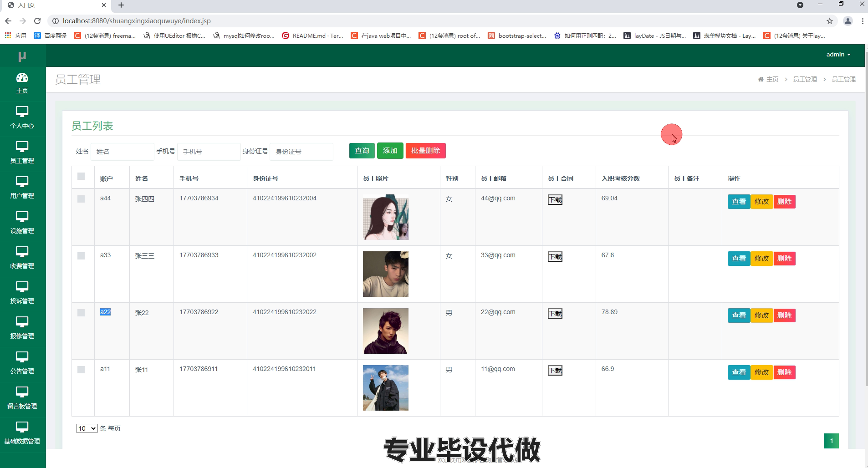Check the checkbox for row a11

pos(81,370)
